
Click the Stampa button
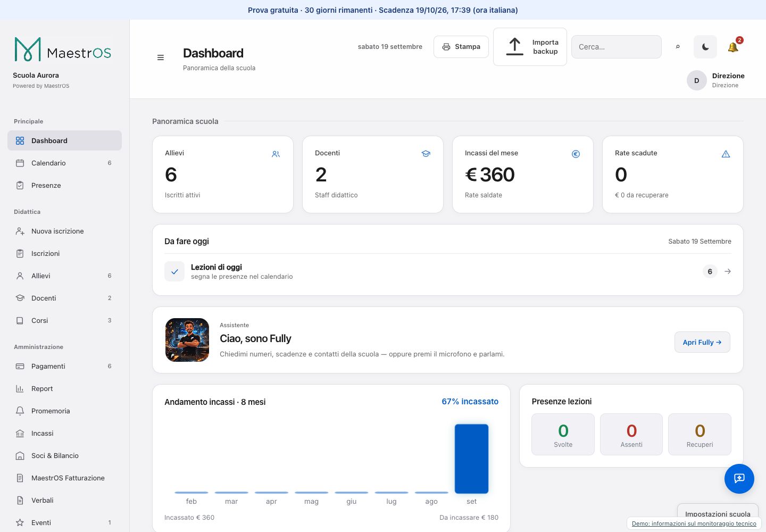pos(461,47)
